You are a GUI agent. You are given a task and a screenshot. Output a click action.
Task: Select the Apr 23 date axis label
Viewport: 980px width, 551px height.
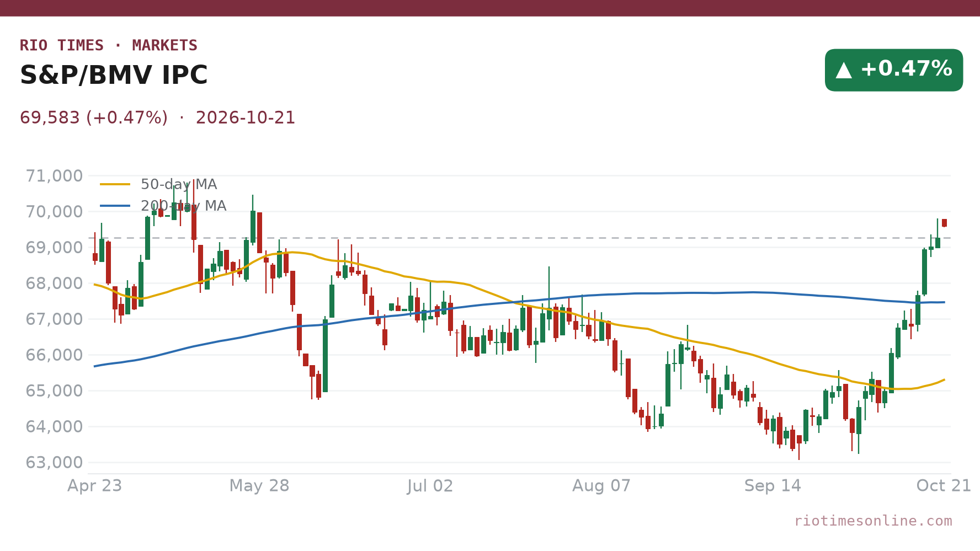click(x=94, y=486)
